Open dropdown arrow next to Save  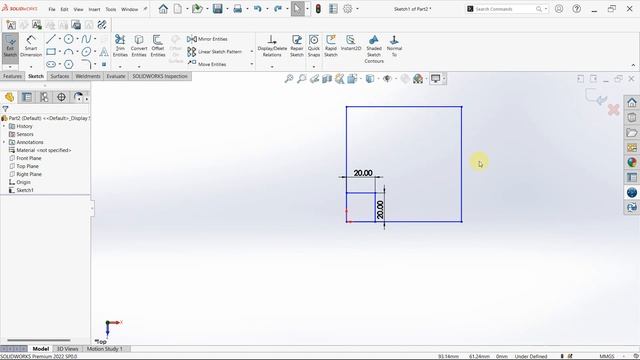227,9
